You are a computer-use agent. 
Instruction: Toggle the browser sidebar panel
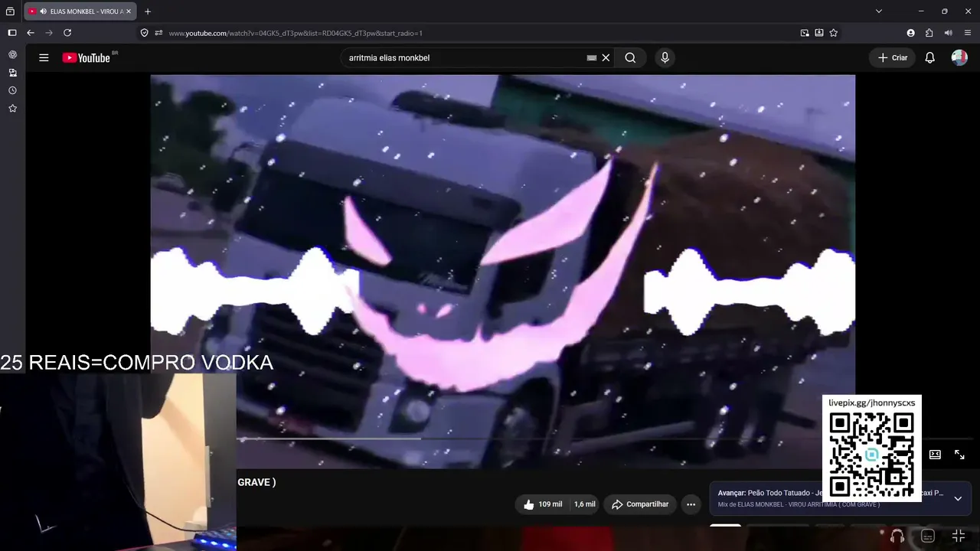tap(11, 33)
